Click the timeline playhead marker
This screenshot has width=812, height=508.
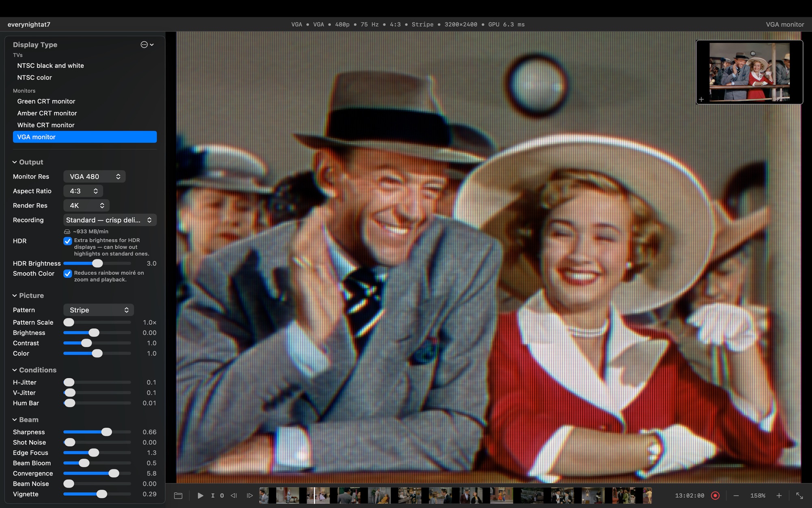point(314,495)
